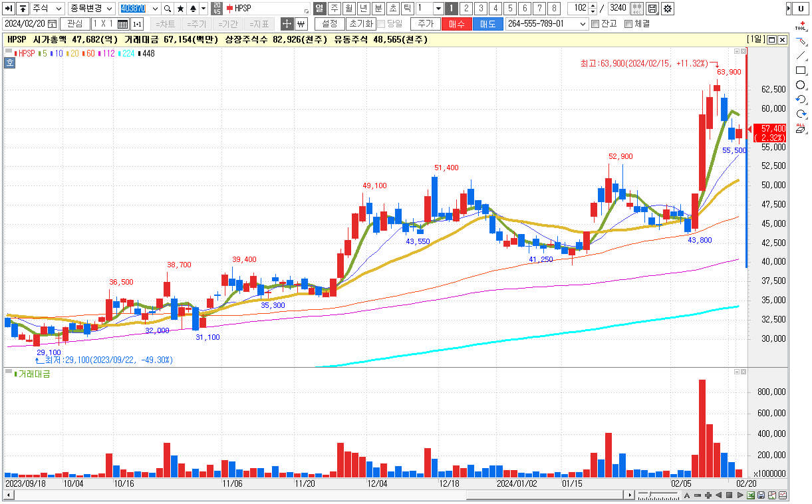Select the 일 daily period toggle
The height and width of the screenshot is (504, 812).
[x=319, y=9]
